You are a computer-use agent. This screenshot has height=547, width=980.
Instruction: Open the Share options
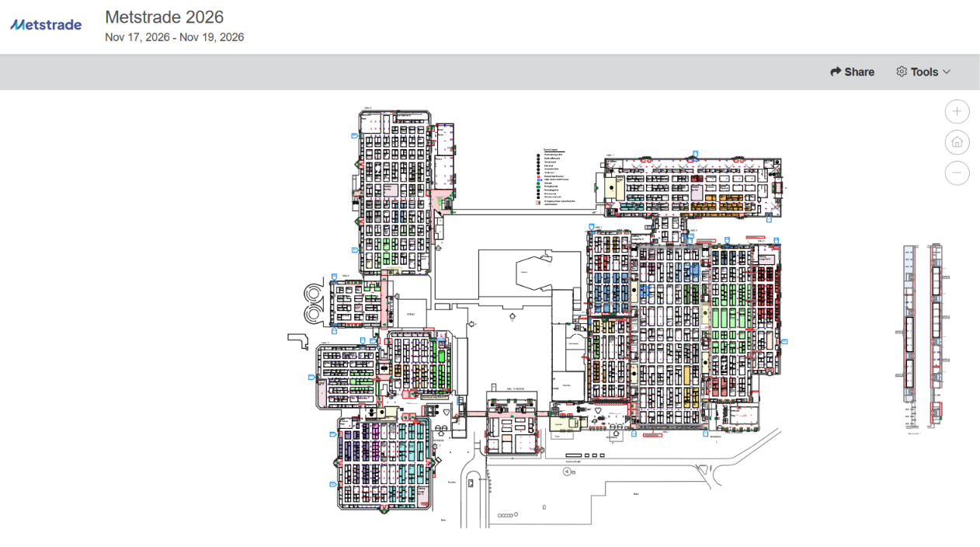(852, 71)
